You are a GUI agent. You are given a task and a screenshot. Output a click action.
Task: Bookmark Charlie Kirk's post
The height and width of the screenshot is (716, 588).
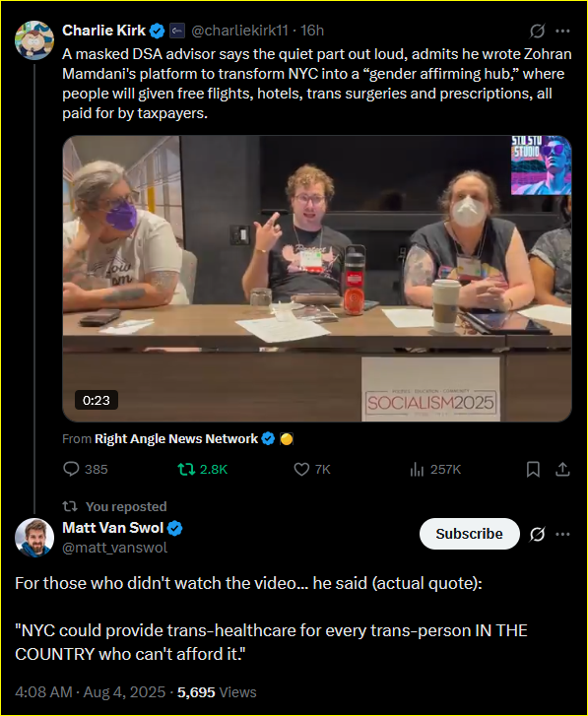[x=533, y=469]
